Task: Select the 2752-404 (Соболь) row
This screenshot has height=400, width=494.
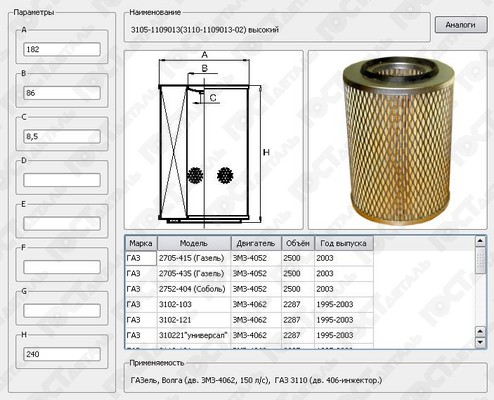Action: (x=249, y=289)
